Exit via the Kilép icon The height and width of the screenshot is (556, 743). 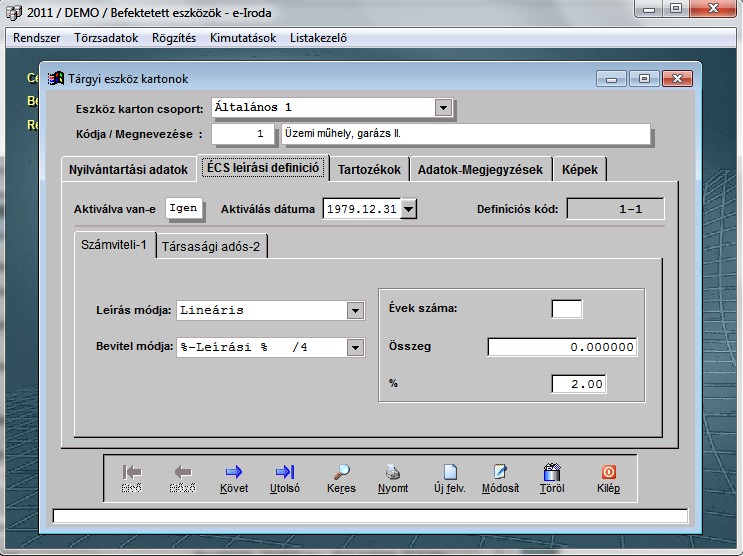click(608, 472)
